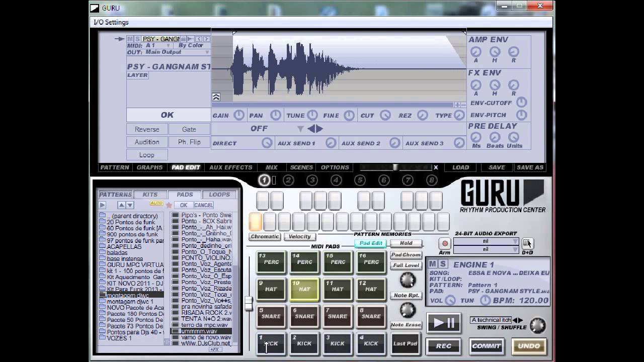Click the AUX SEND 2 knob
Viewport: 644px width, 362px height.
395,143
